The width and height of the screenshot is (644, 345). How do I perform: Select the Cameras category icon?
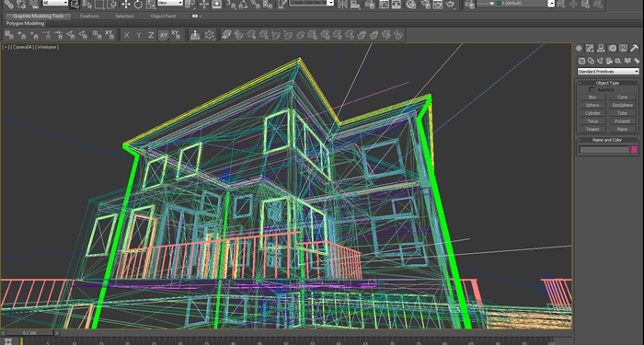click(x=609, y=61)
